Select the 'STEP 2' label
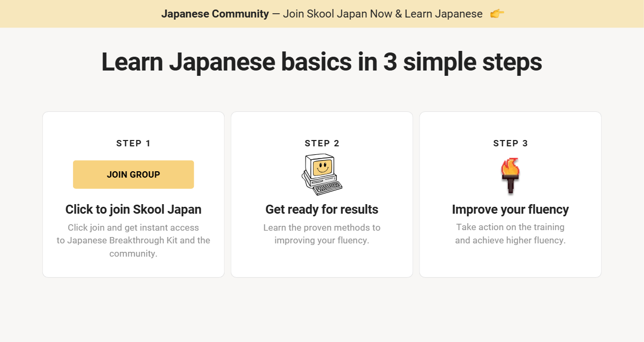The width and height of the screenshot is (644, 342). click(322, 143)
